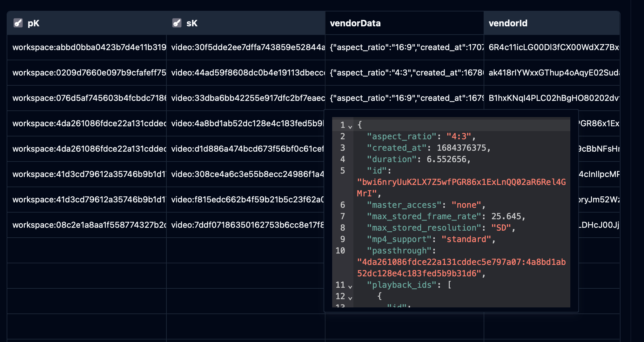Click the vendorData cell containing aspect_ratio 16:9 on row one
Screen dimensions: 644x342
pos(403,47)
